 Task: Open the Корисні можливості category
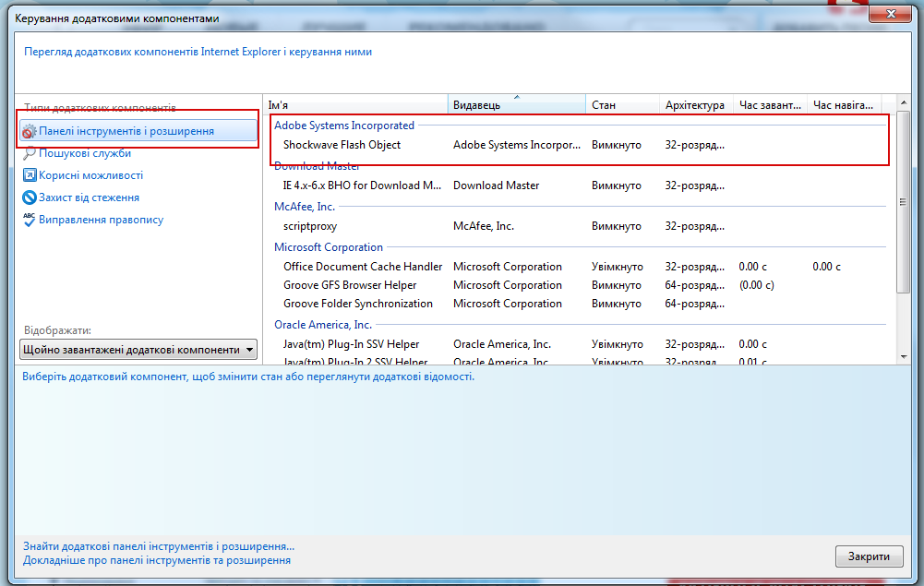90,175
